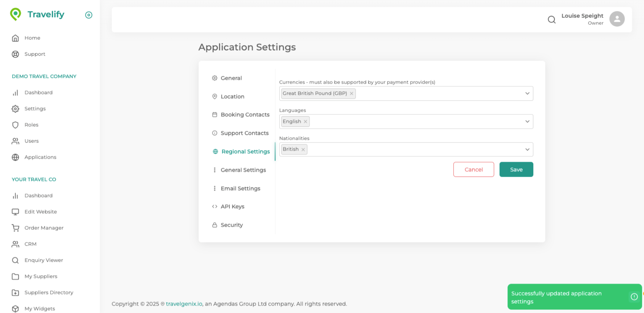This screenshot has width=644, height=313.
Task: Remove the British nationality tag
Action: tap(303, 150)
